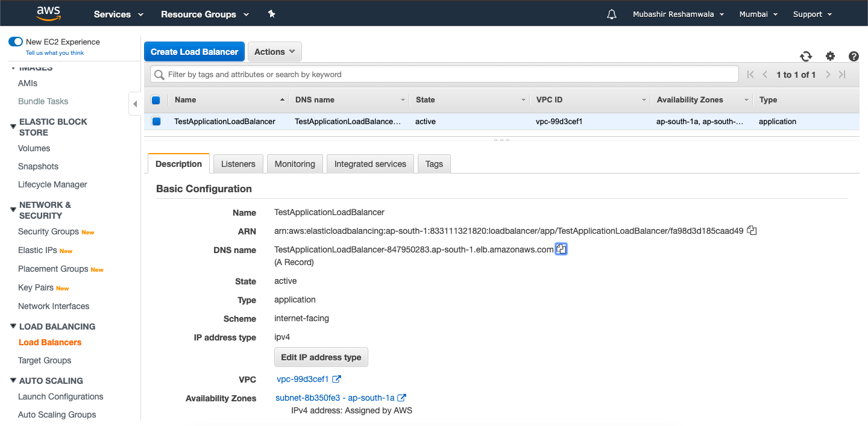Copy the DNS name to clipboard

[x=561, y=249]
